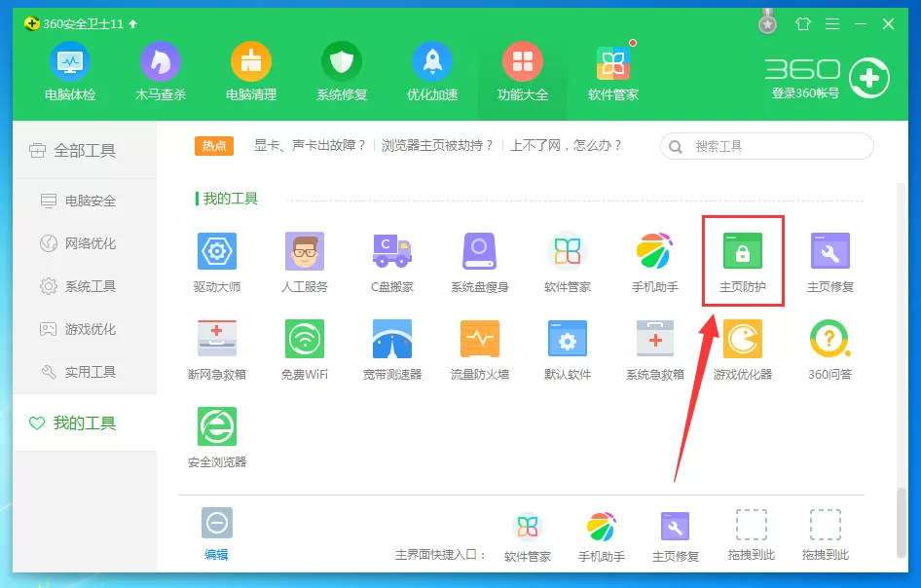This screenshot has height=588, width=921.
Task: Select 网络优化 category
Action: pyautogui.click(x=85, y=243)
